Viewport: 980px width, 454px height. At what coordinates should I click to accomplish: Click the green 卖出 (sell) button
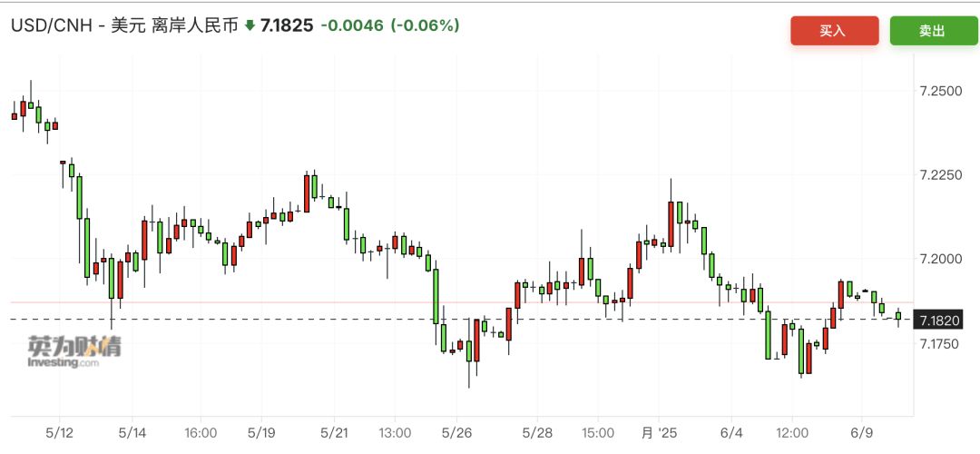point(933,31)
